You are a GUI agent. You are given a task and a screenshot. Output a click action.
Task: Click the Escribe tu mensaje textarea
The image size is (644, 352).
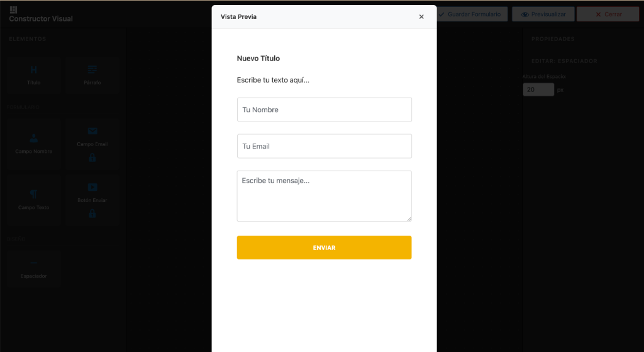coord(324,196)
